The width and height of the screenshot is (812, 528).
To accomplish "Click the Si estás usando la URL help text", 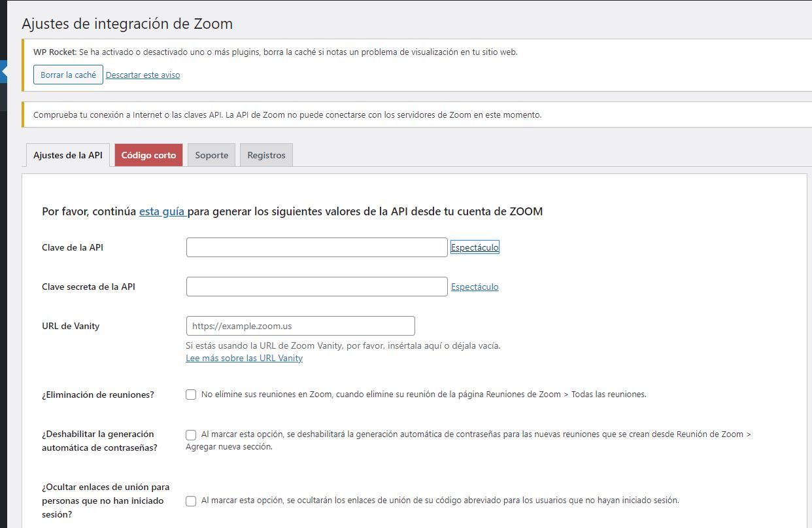I will [343, 345].
